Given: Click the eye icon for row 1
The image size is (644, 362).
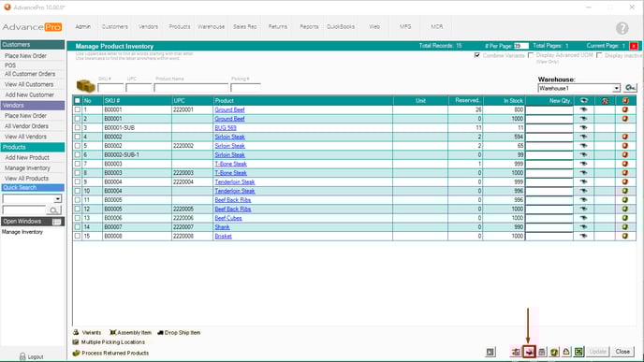Looking at the screenshot, I should pos(584,109).
